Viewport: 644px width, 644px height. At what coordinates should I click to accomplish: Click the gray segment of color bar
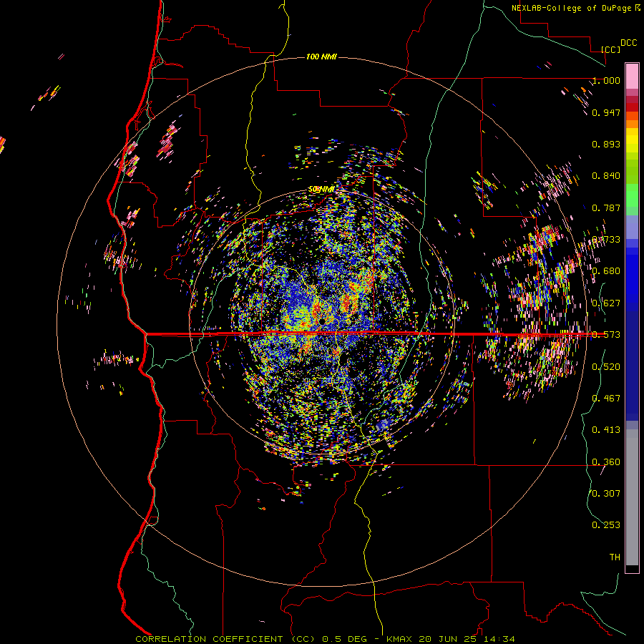tap(632, 497)
